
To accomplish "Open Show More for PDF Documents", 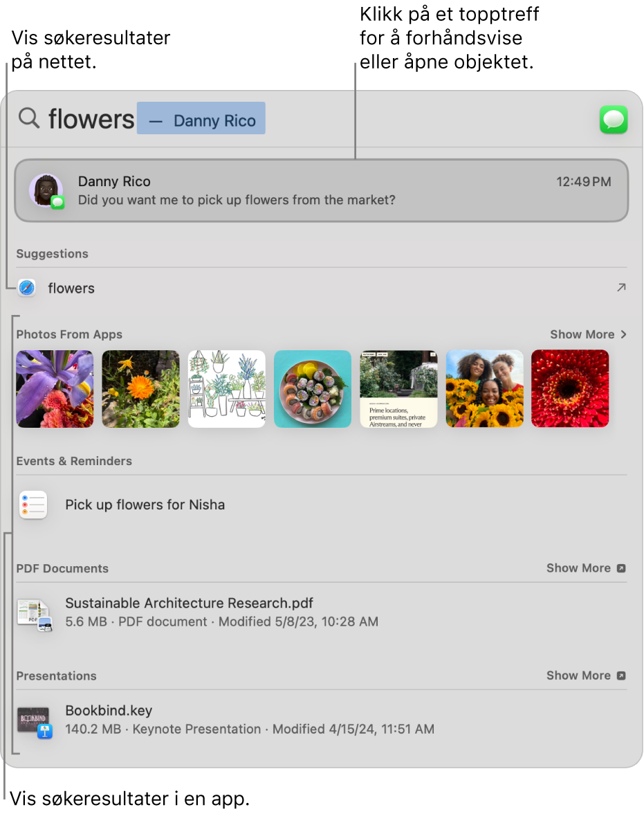I will [x=586, y=568].
